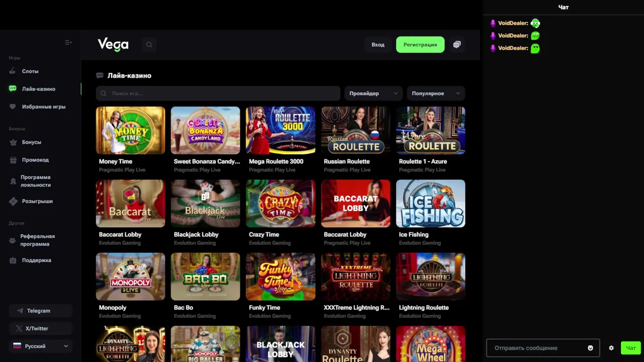The width and height of the screenshot is (644, 362).
Task: Expand the Популярное sort dropdown
Action: tap(436, 94)
